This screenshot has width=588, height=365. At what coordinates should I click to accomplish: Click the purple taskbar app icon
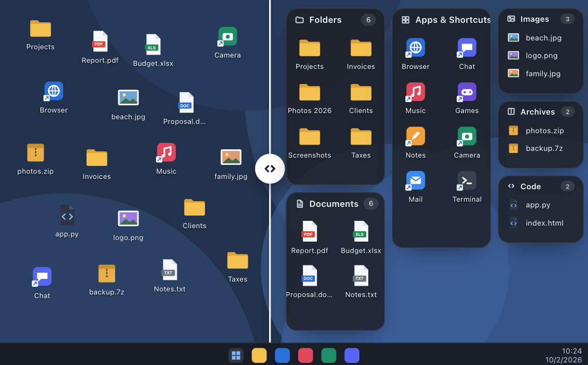coord(352,355)
